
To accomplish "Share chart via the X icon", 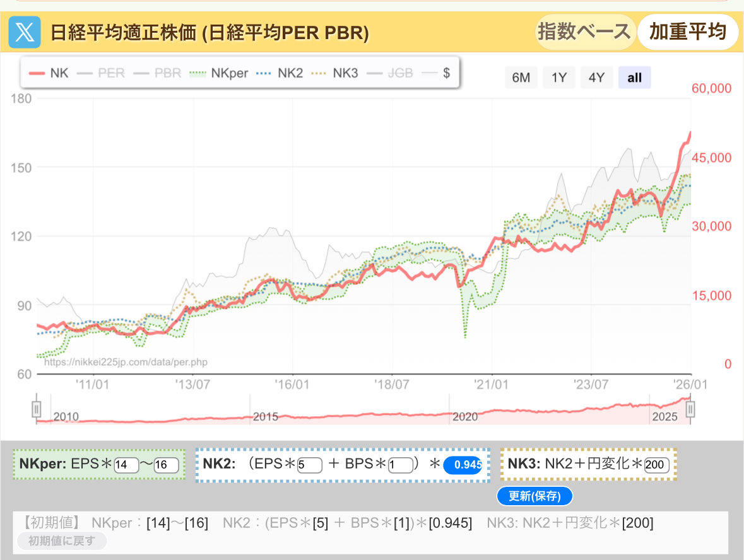I will pyautogui.click(x=24, y=32).
